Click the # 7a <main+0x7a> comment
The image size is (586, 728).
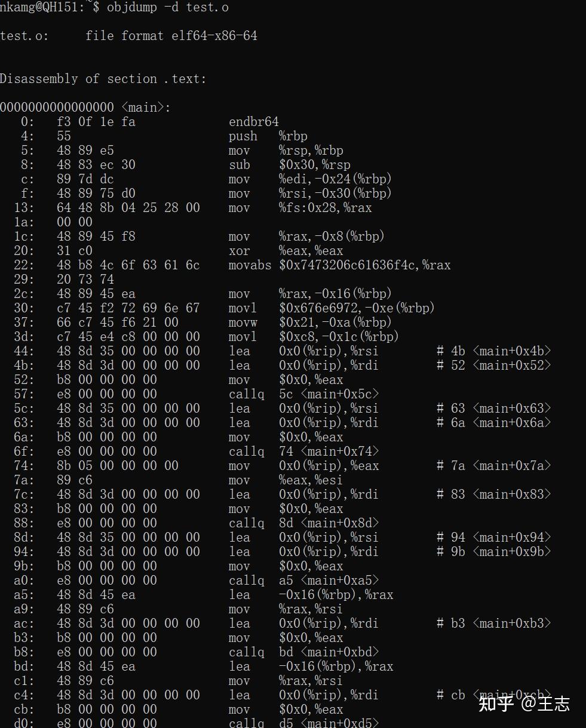point(493,466)
